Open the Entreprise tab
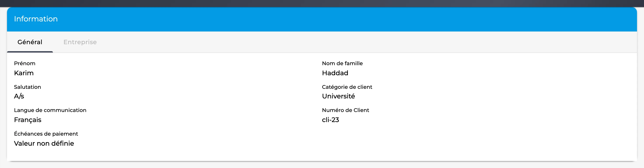 (x=80, y=42)
